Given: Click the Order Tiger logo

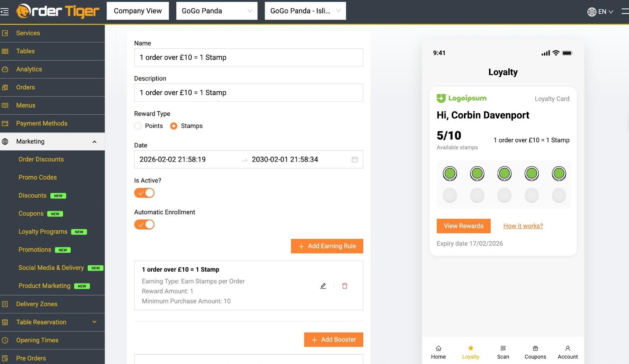Looking at the screenshot, I should pyautogui.click(x=58, y=11).
